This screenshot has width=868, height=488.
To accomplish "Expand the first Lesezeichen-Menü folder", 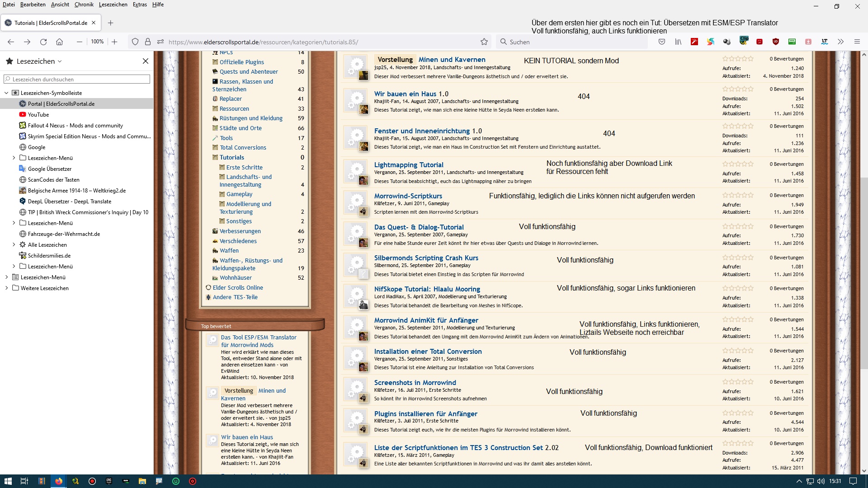I will (14, 158).
